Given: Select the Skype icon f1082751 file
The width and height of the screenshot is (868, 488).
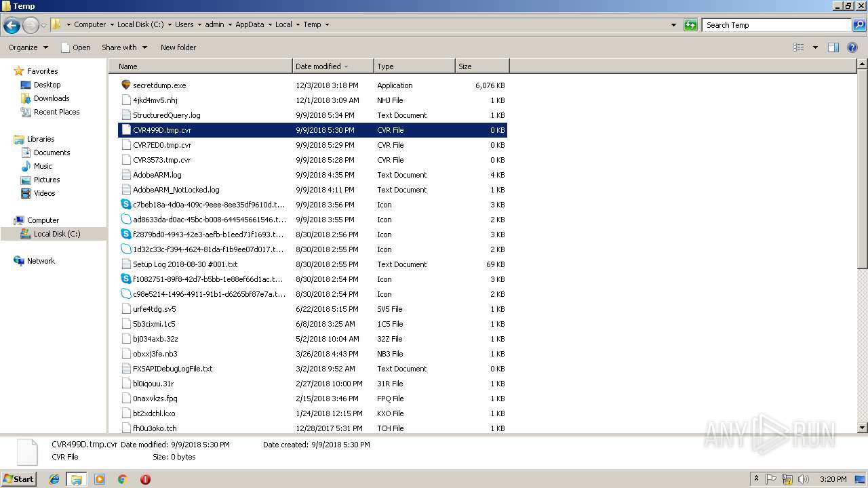Looking at the screenshot, I should point(125,279).
